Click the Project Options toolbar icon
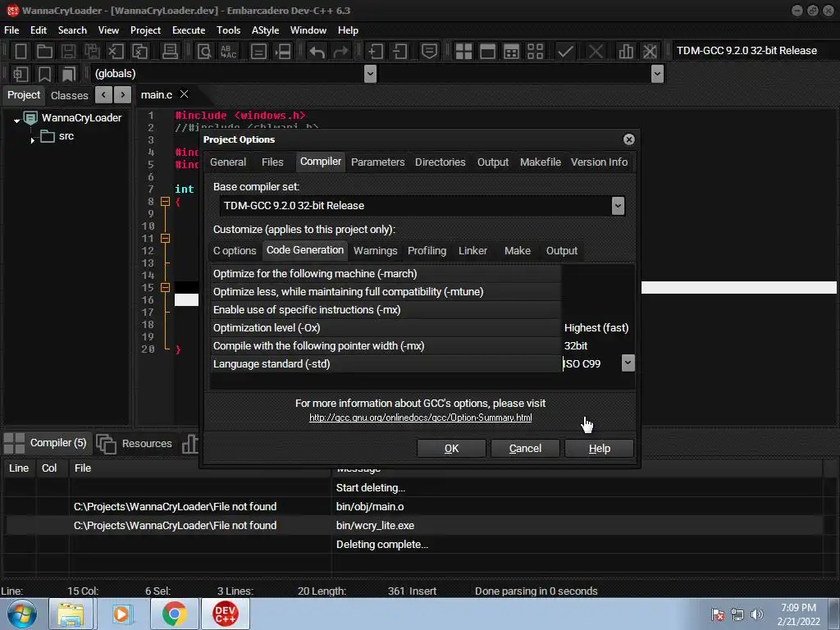 tap(429, 51)
